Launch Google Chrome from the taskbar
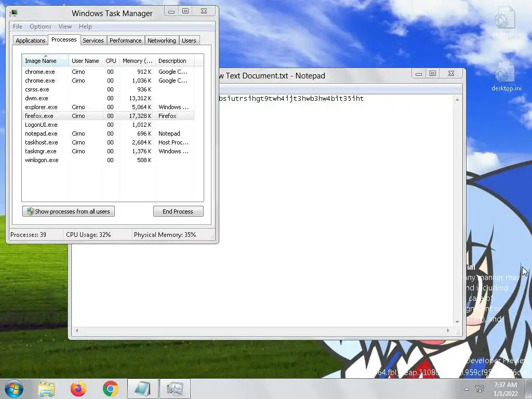The image size is (532, 399). tap(110, 389)
